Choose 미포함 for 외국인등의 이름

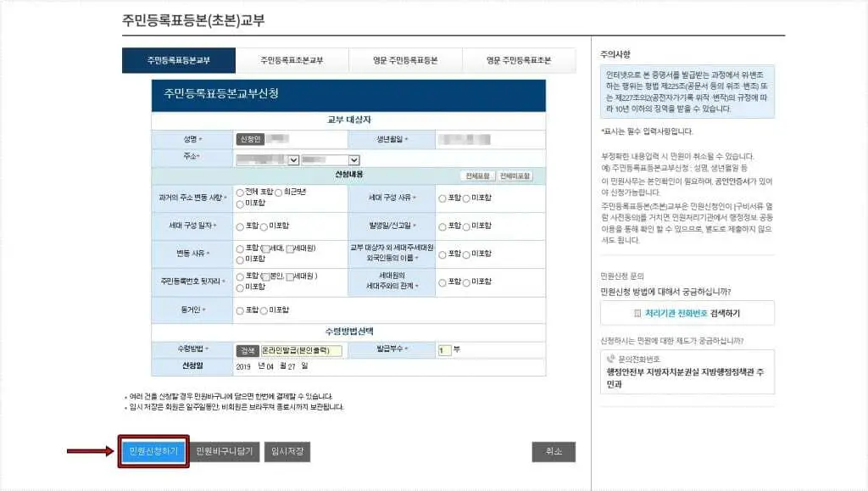click(466, 254)
